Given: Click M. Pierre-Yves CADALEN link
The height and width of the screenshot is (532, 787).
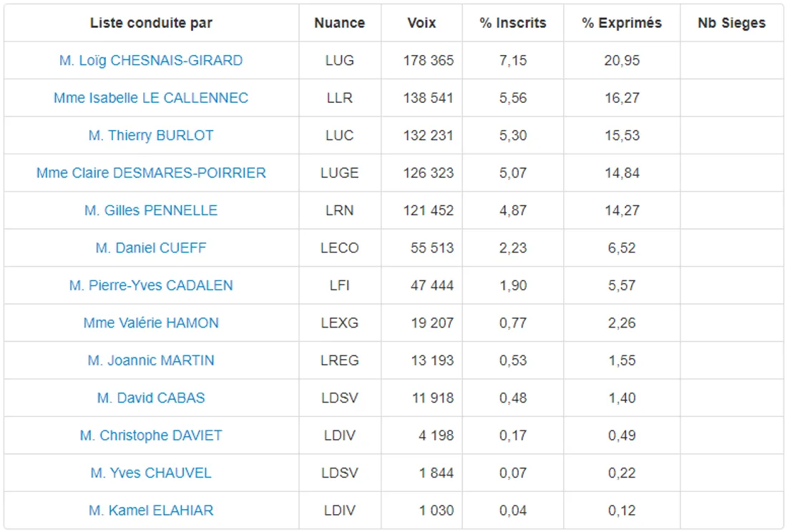Looking at the screenshot, I should click(151, 285).
